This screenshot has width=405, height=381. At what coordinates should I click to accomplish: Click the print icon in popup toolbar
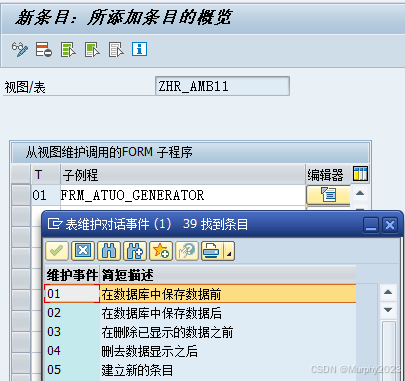212,251
